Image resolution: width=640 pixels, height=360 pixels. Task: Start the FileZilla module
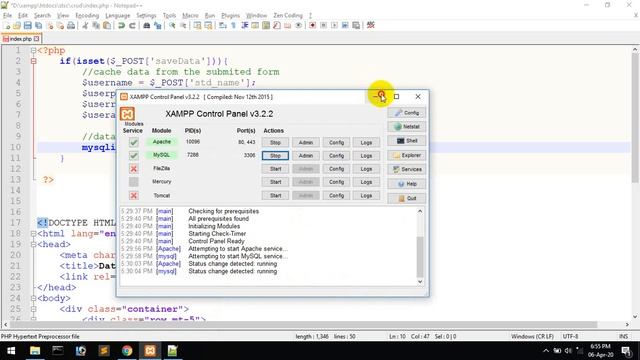pyautogui.click(x=276, y=169)
